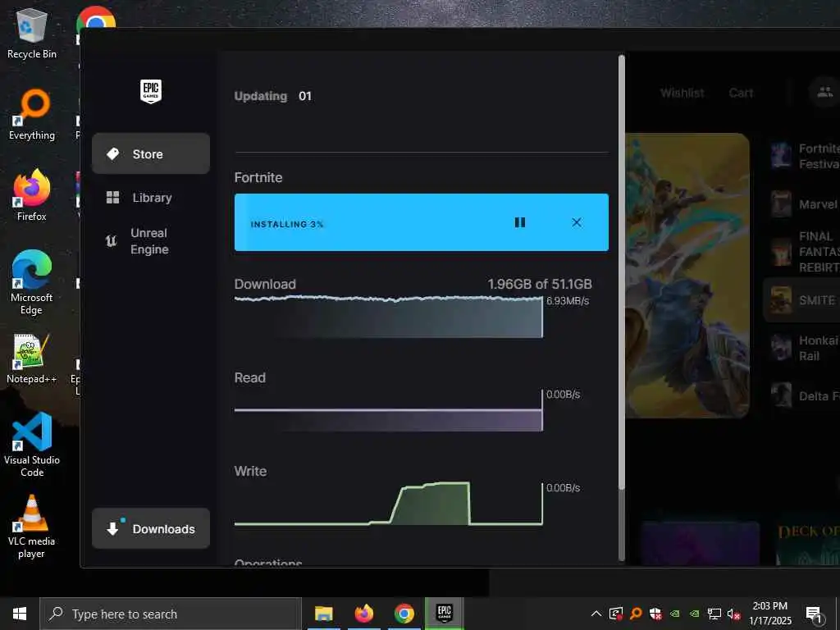
Task: Click the Marvel game thumbnail
Action: (x=781, y=204)
